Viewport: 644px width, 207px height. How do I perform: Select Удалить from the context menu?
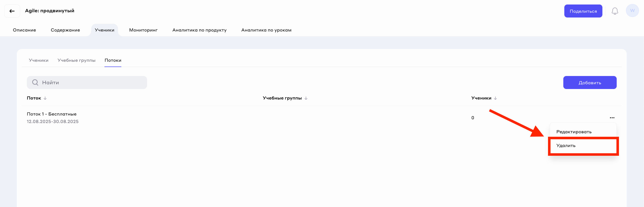[x=566, y=146]
